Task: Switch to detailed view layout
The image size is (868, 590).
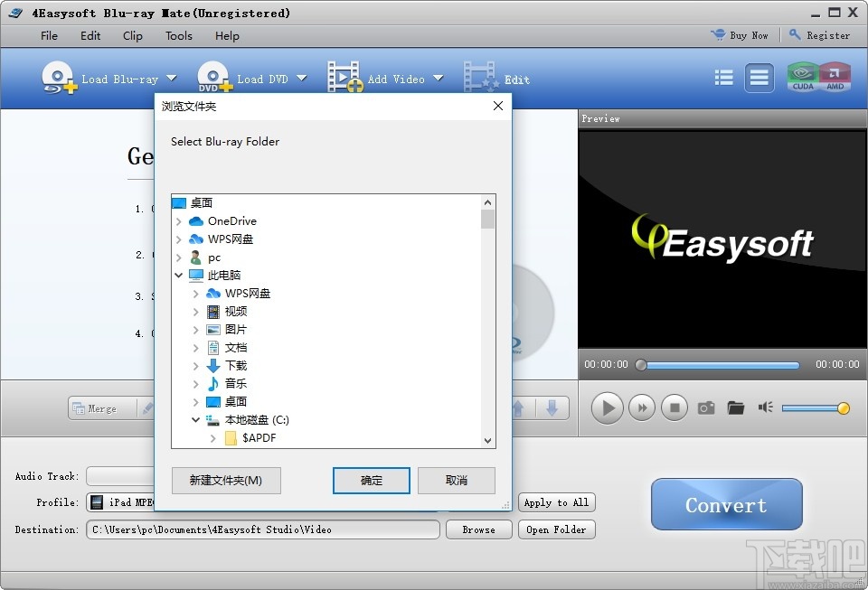Action: pos(759,78)
